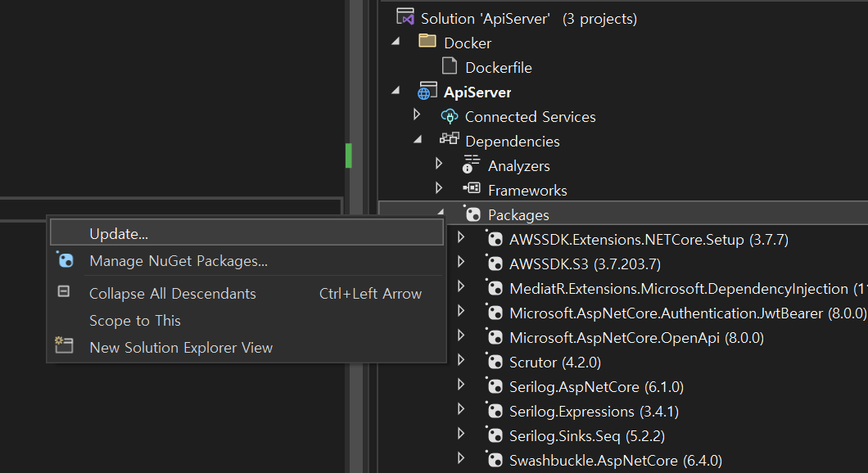Screen dimensions: 868x473
Task: Expand the Serilog.Sinks.Seq package node
Action: tap(460, 433)
